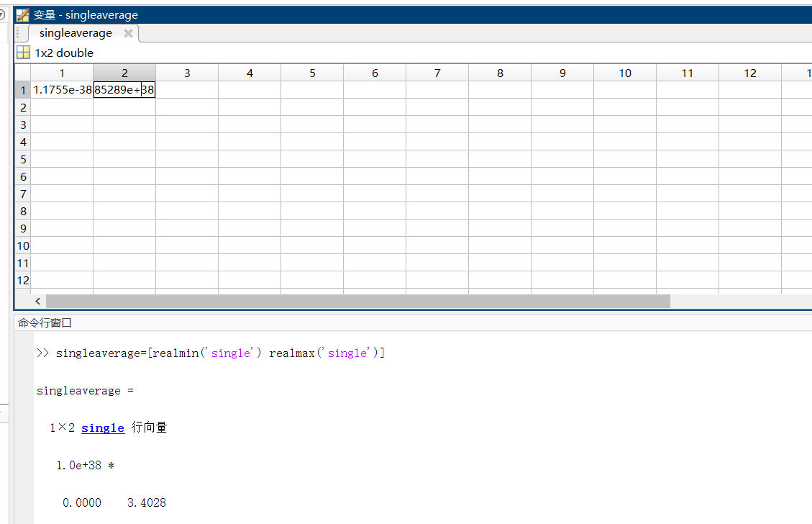
Task: Select column header 12
Action: pyautogui.click(x=750, y=73)
